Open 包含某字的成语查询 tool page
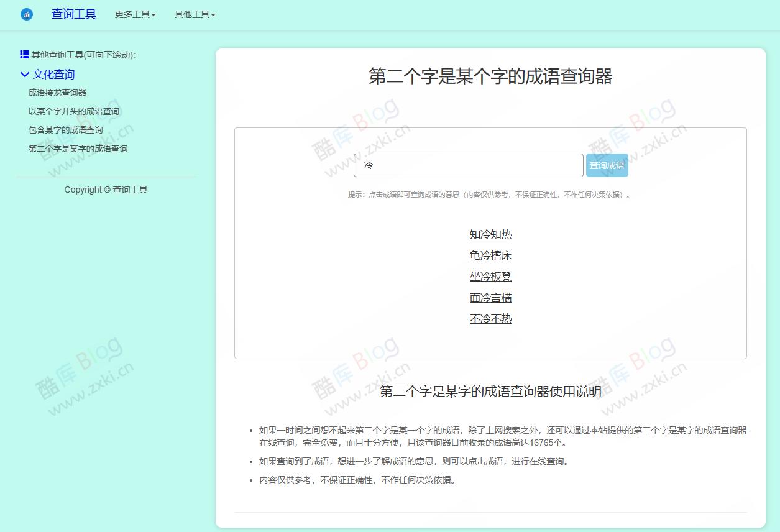780x532 pixels. pyautogui.click(x=65, y=129)
